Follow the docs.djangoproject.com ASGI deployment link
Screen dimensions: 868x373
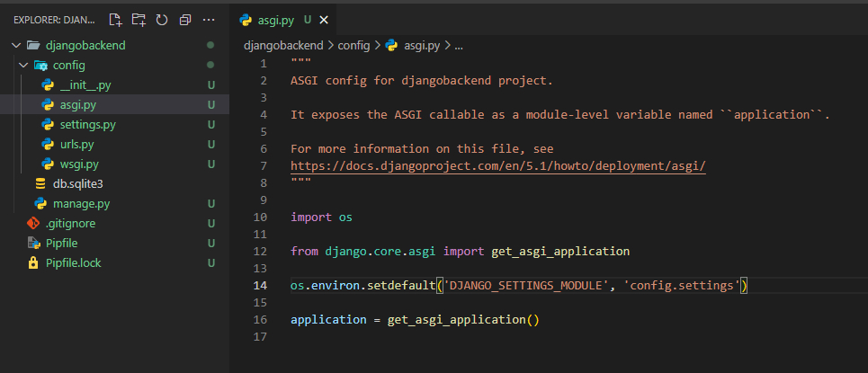(498, 166)
